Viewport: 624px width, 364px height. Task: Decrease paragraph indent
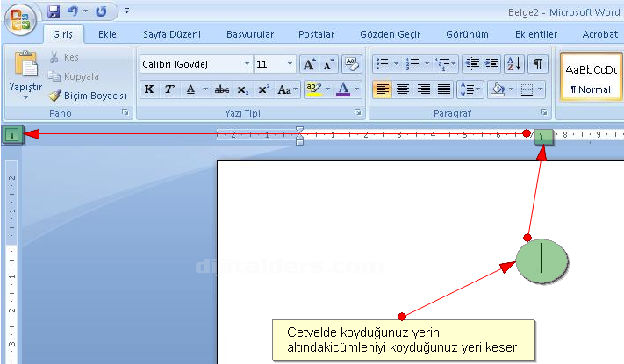pos(473,64)
